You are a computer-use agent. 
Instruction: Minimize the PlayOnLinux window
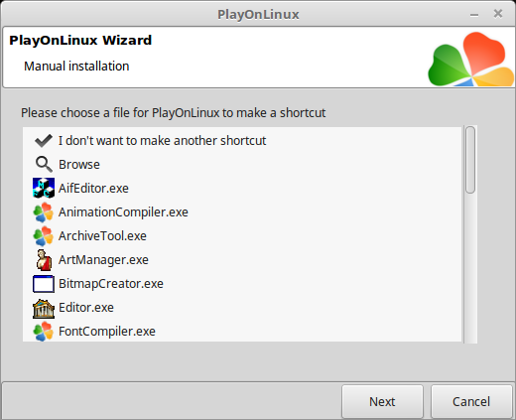click(474, 15)
